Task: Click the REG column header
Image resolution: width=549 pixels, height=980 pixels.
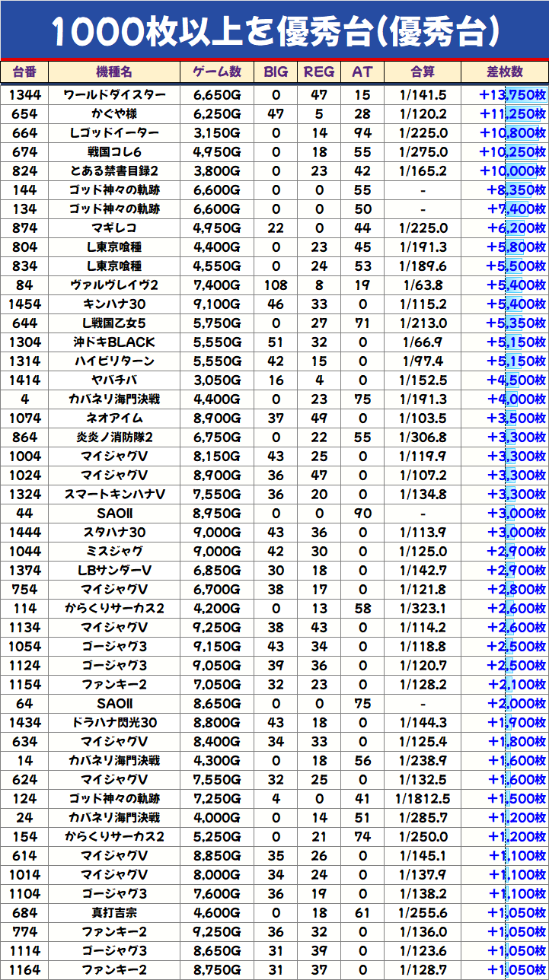Action: [319, 72]
